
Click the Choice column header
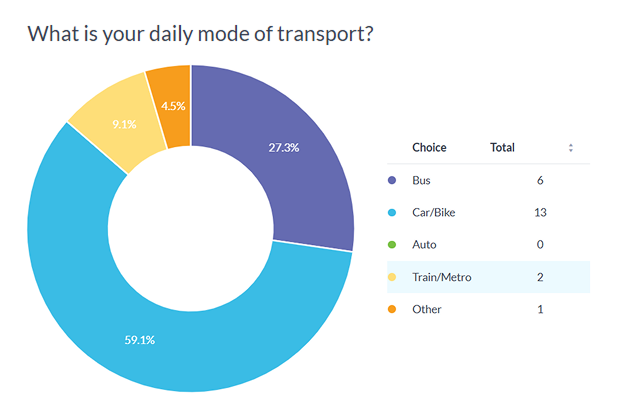429,148
